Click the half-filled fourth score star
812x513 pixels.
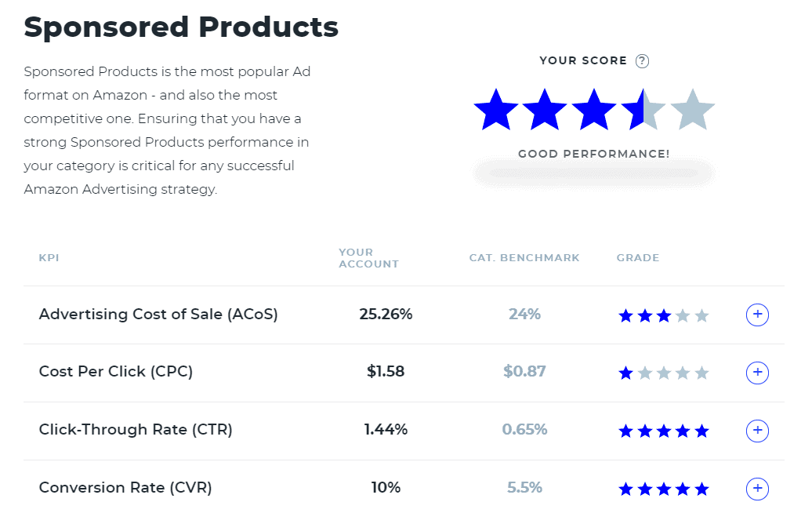click(643, 110)
